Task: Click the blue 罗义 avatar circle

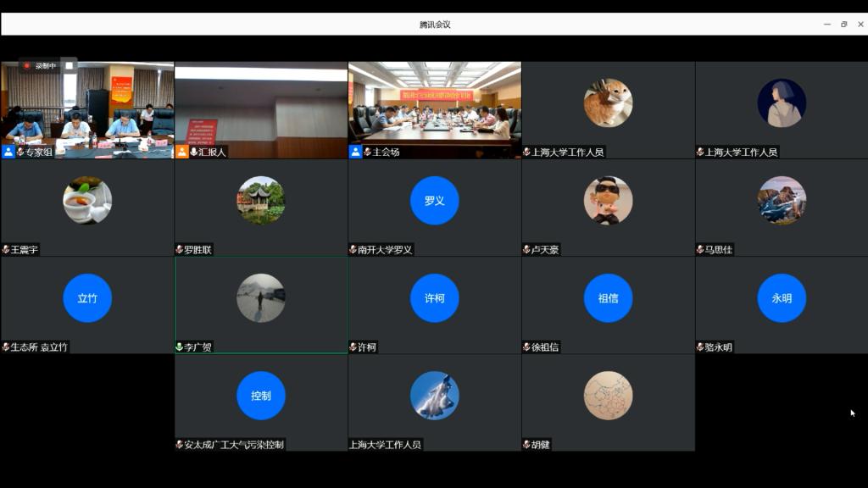Action: (434, 201)
